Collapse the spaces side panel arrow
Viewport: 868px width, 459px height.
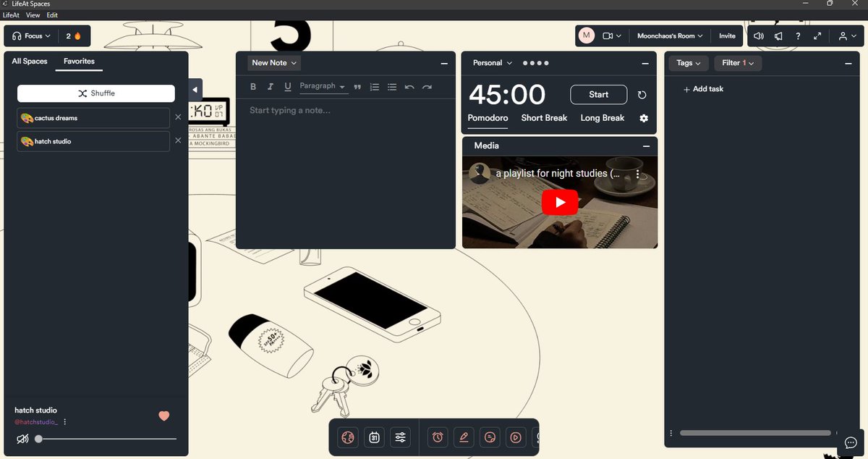(195, 90)
